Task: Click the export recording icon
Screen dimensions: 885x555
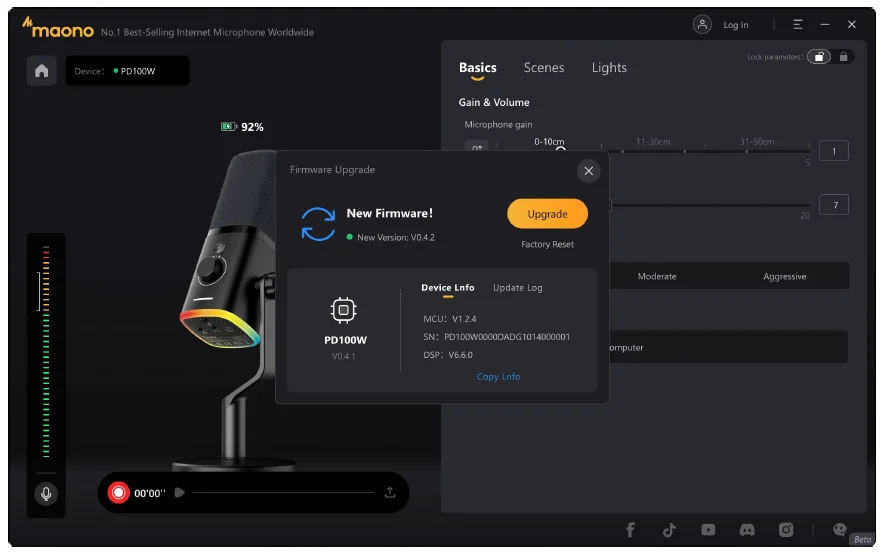Action: coord(389,492)
